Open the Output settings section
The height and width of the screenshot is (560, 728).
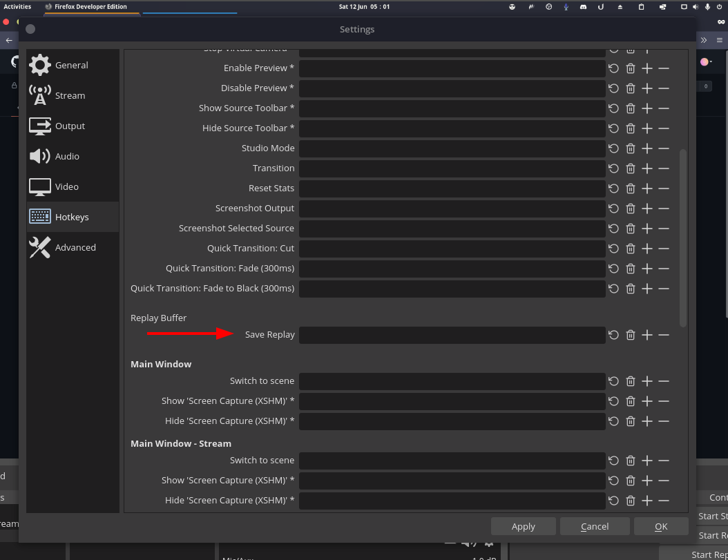73,126
